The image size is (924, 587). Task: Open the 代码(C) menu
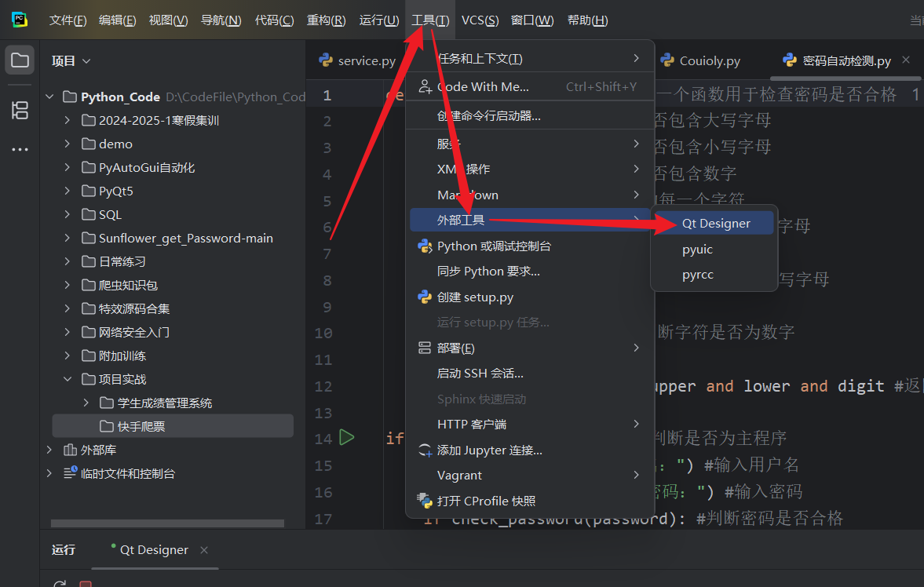[274, 20]
